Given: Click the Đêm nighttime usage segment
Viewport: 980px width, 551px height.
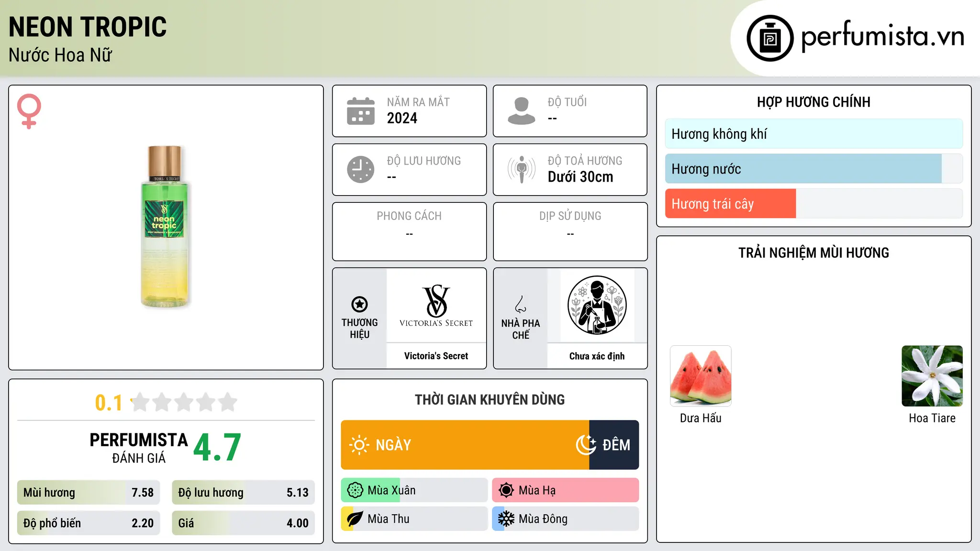Looking at the screenshot, I should 614,445.
